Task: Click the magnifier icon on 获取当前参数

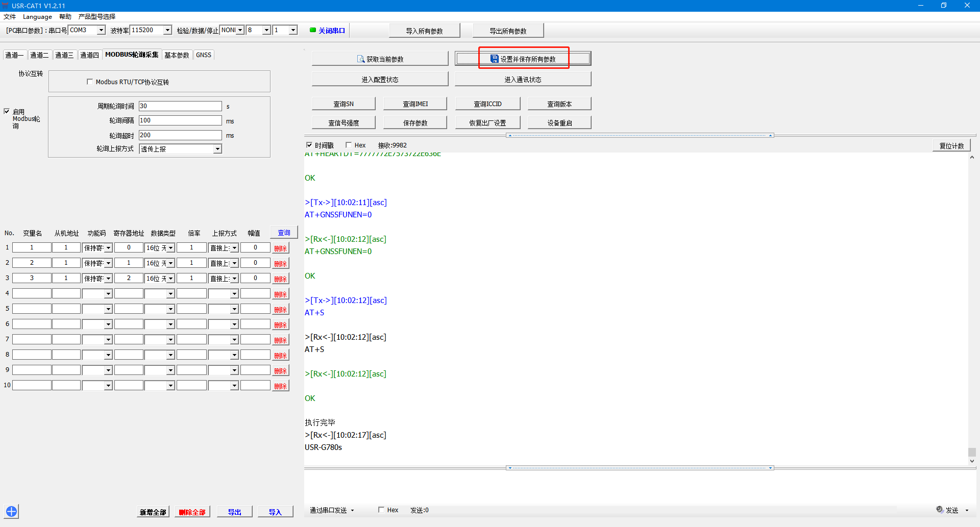Action: (360, 59)
